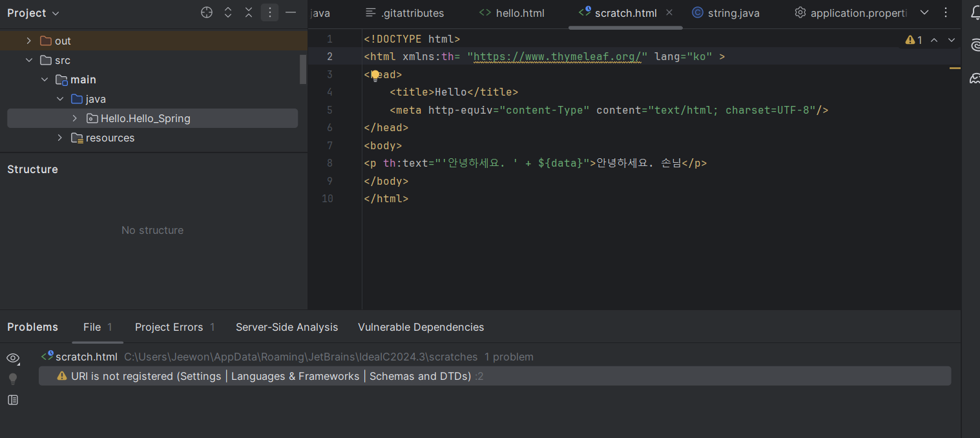Select the URI is not registered warning
The height and width of the screenshot is (438, 980).
495,376
